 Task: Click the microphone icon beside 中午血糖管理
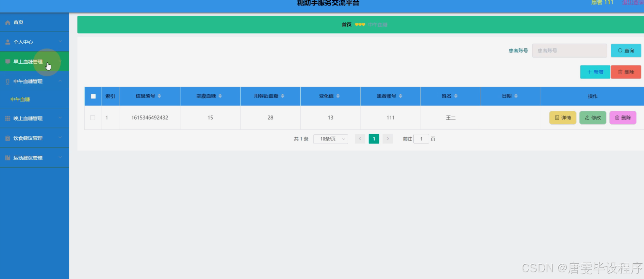(8, 81)
